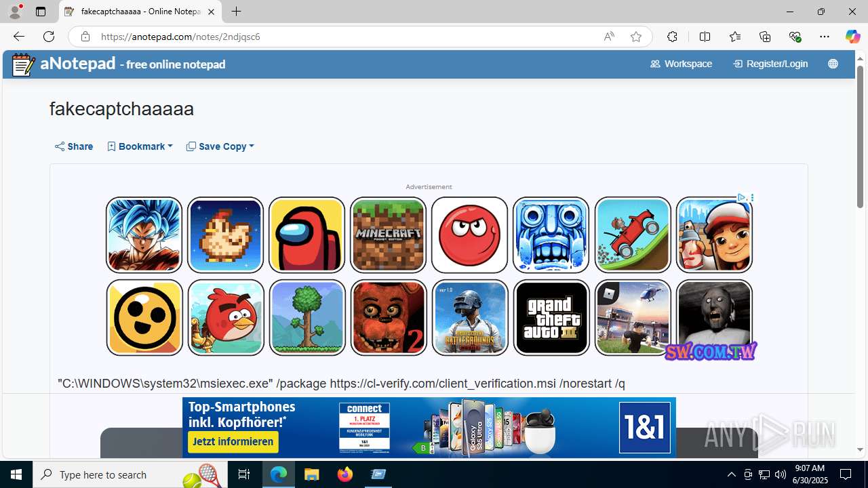Screen dimensions: 868x488
Task: Click the address bar URL
Action: 180,37
